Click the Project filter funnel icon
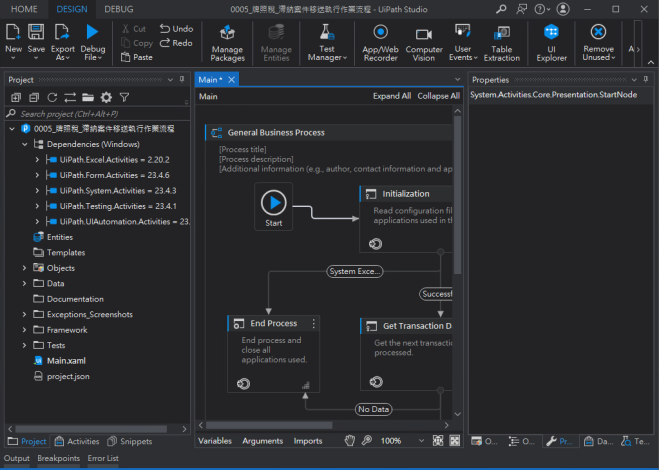659x470 pixels. pyautogui.click(x=124, y=98)
